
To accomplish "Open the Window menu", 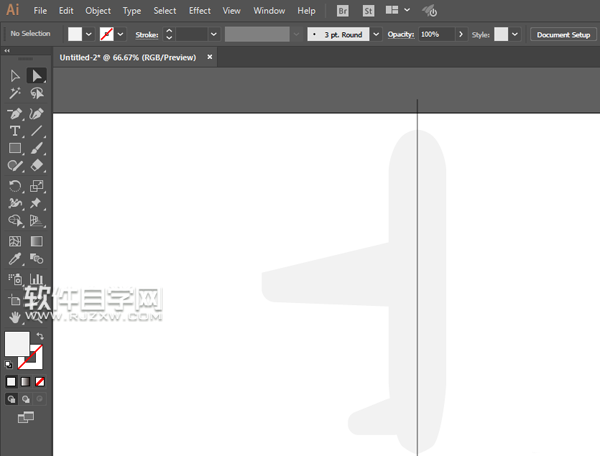I will coord(269,11).
